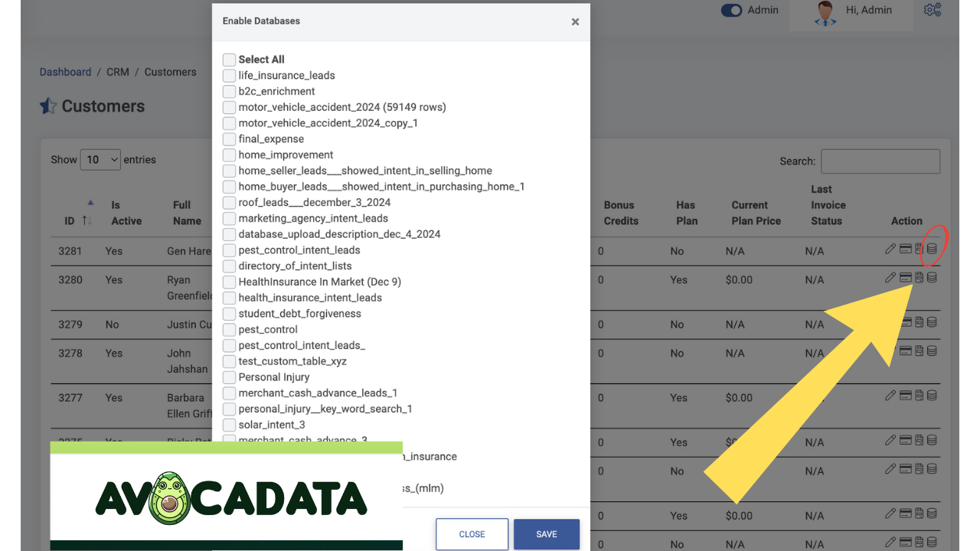
Task: Click inside the Search input field
Action: (x=880, y=161)
